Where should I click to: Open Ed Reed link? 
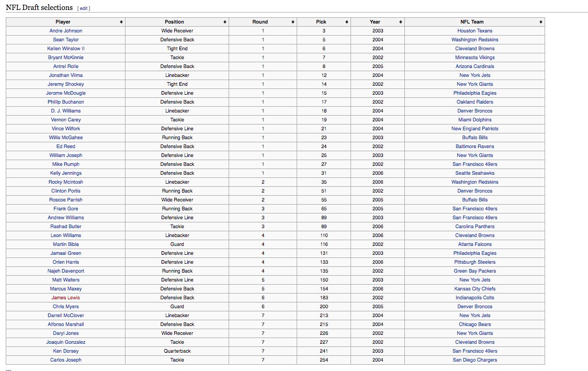[65, 147]
